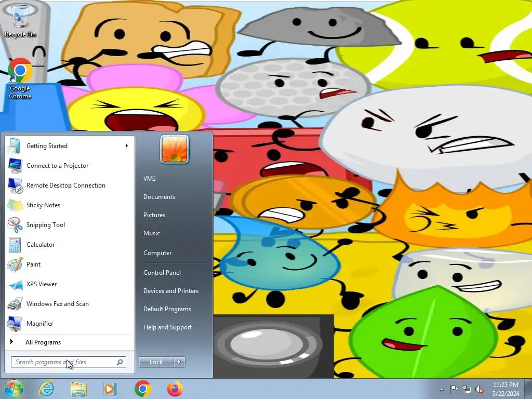Launch Firefox from the taskbar

175,389
